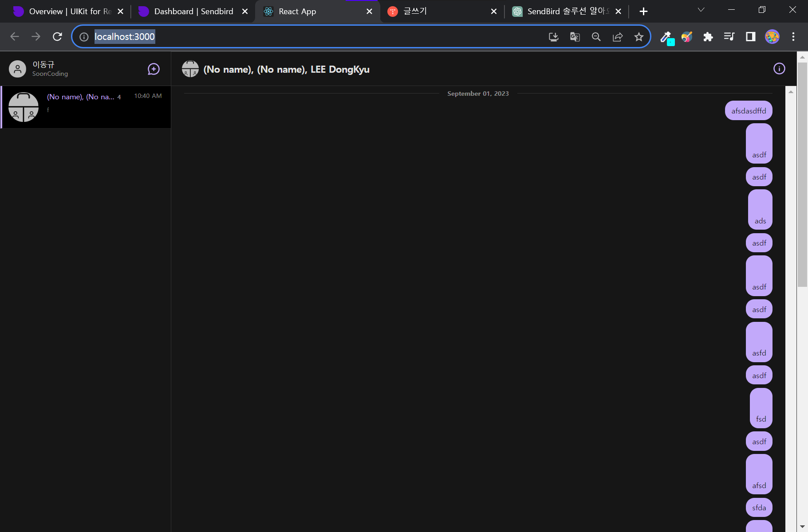This screenshot has height=532, width=808.
Task: Click the asfd message bubble
Action: click(x=759, y=342)
